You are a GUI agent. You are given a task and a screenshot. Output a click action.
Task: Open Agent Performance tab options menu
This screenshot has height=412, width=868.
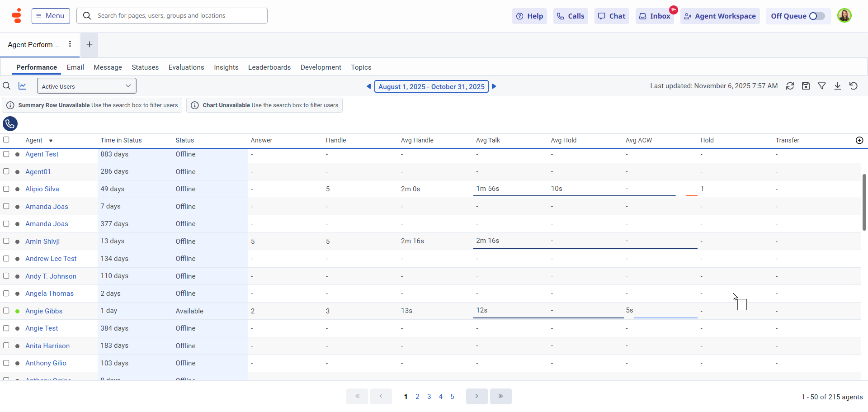coord(70,44)
